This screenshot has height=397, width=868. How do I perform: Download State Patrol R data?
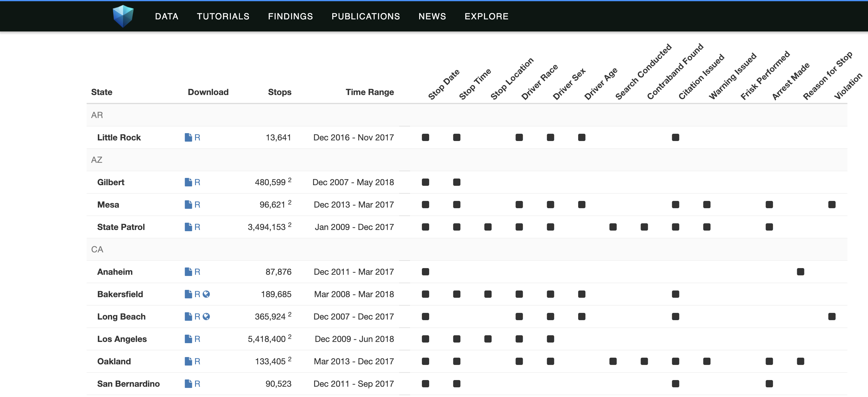(x=197, y=227)
